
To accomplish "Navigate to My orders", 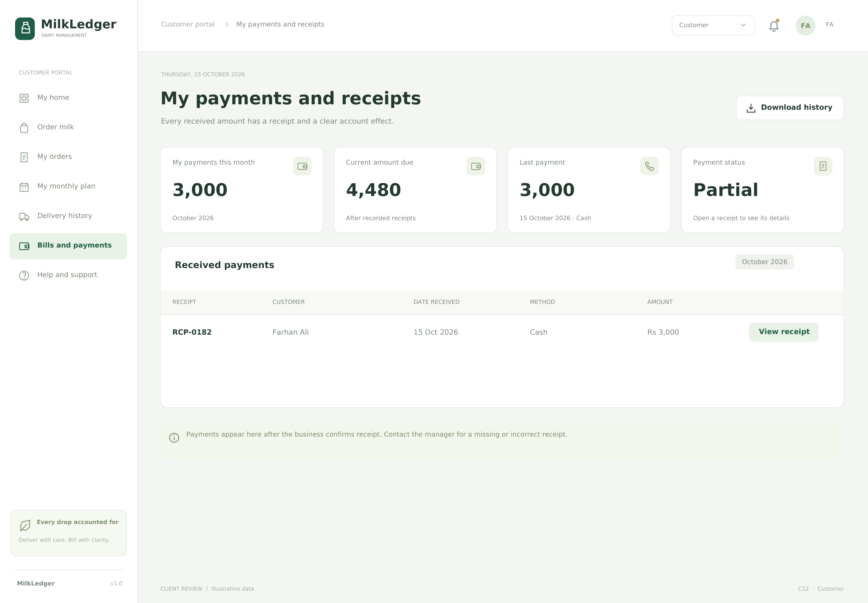I will click(x=68, y=157).
